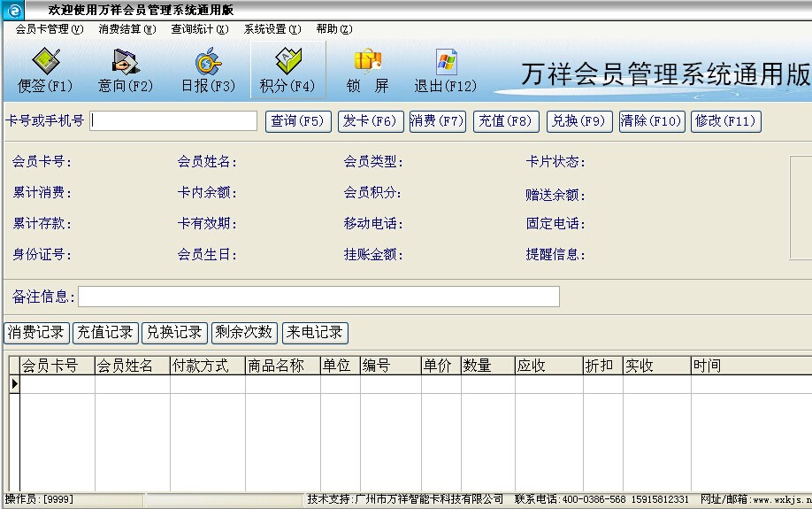Screen dimensions: 812x509
Task: Open the 便签(F1) notes tool
Action: pyautogui.click(x=45, y=71)
